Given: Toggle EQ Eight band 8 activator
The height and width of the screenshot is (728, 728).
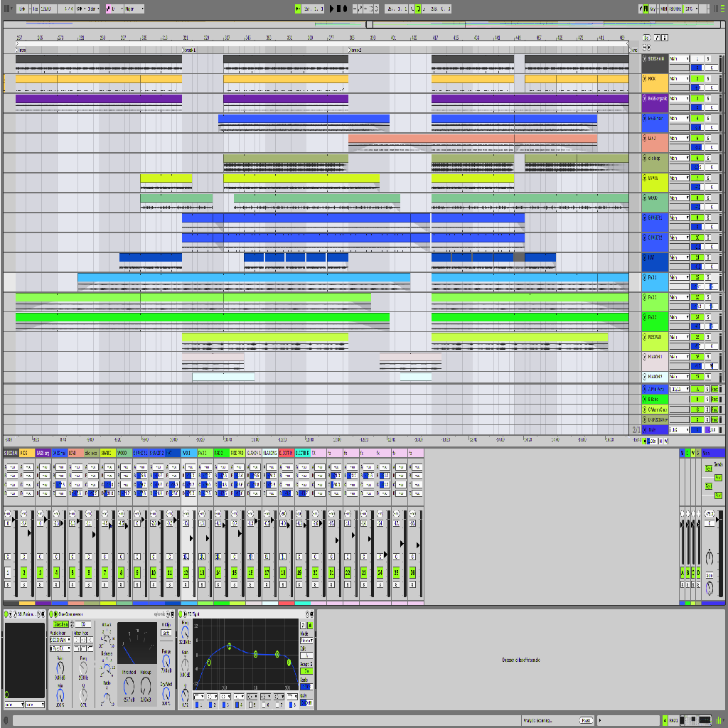Looking at the screenshot, I should 291,705.
